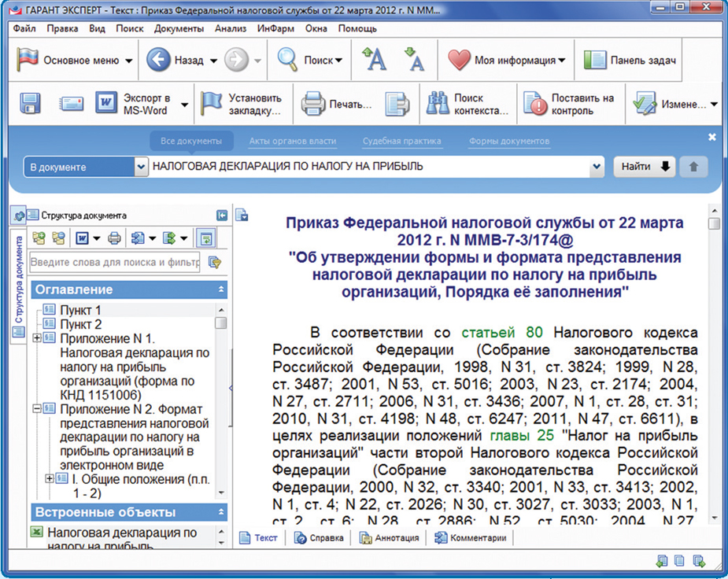Screen dimensions: 728x579
Task: Collapse the Оглавление section header
Action: pyautogui.click(x=220, y=290)
